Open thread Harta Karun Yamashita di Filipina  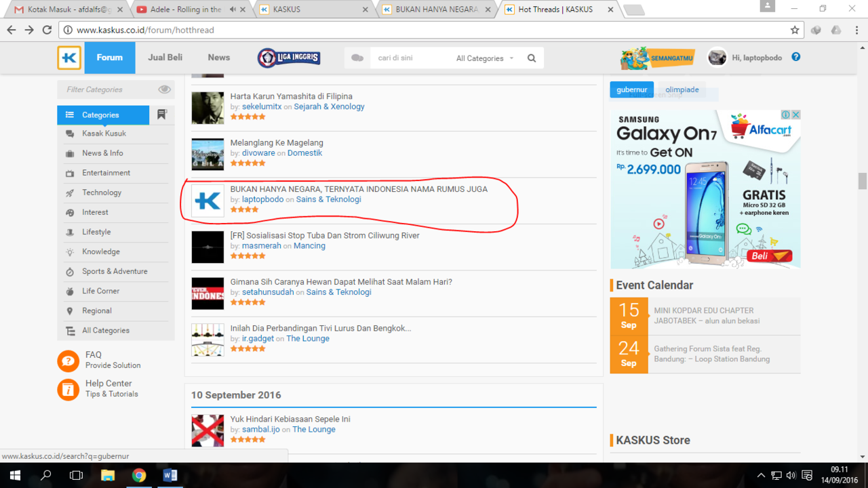coord(291,96)
